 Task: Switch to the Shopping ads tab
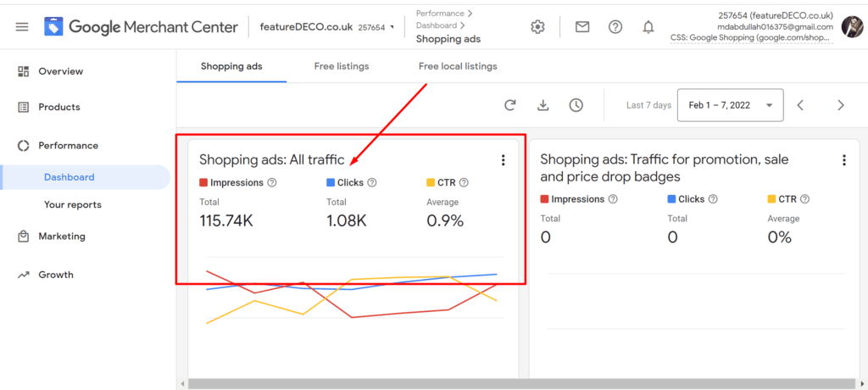click(x=231, y=66)
